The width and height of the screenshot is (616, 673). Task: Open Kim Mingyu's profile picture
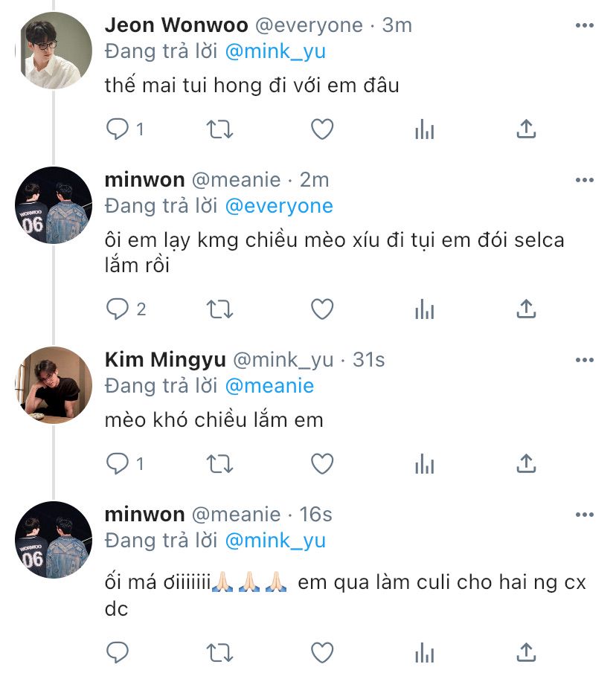(x=54, y=384)
